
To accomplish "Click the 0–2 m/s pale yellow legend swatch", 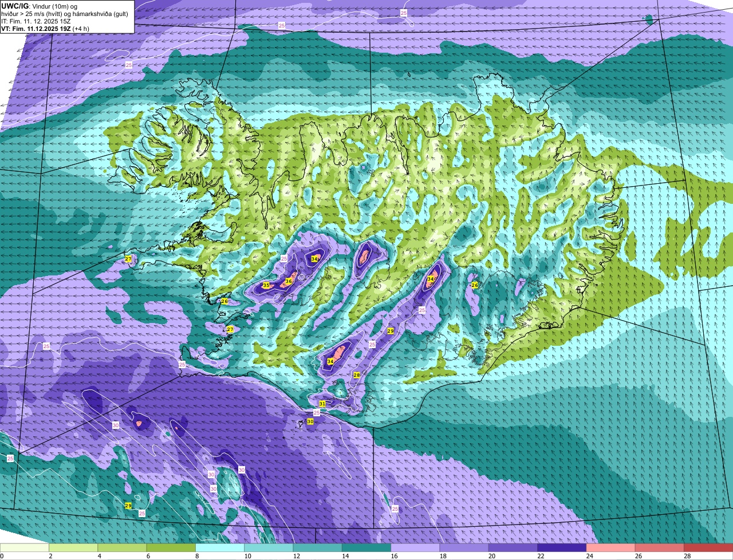I will tap(25, 547).
